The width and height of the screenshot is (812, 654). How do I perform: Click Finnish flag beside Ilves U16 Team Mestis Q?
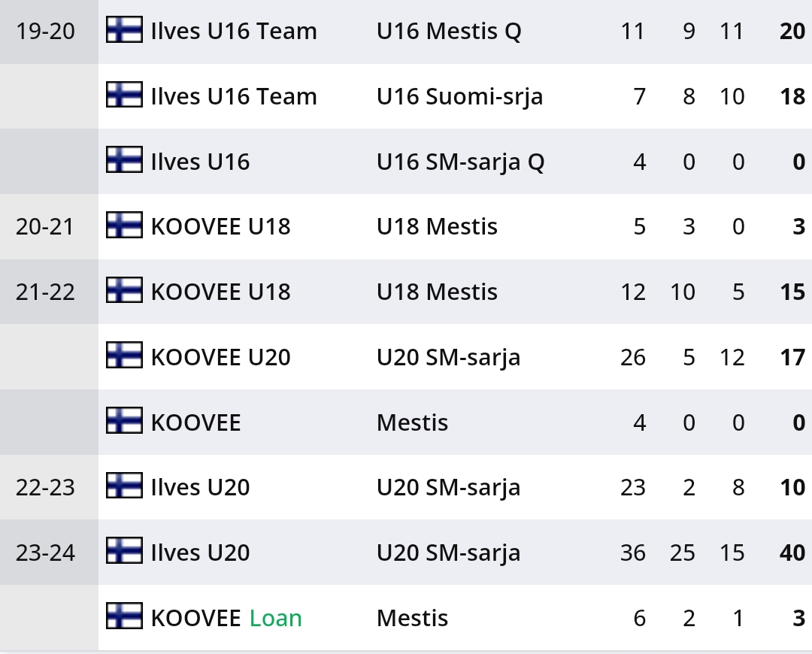(124, 30)
